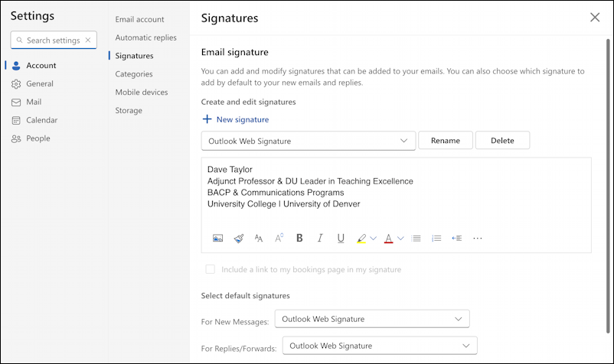
Task: Click the insert picture icon
Action: coord(217,238)
